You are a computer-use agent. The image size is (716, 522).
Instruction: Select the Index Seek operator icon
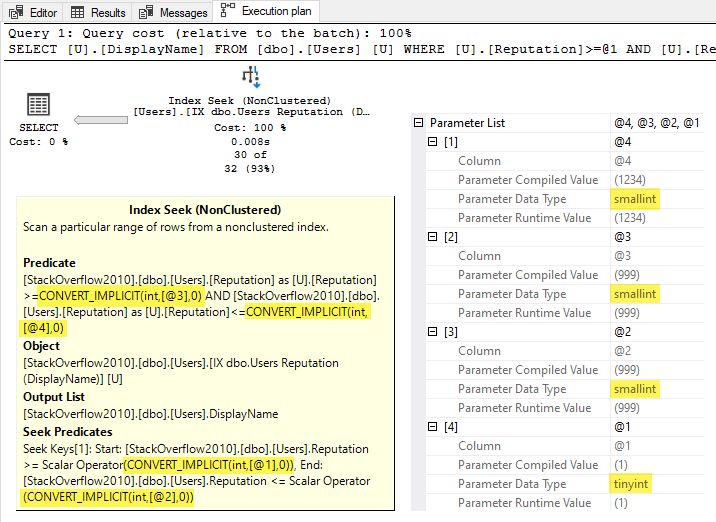[x=251, y=77]
